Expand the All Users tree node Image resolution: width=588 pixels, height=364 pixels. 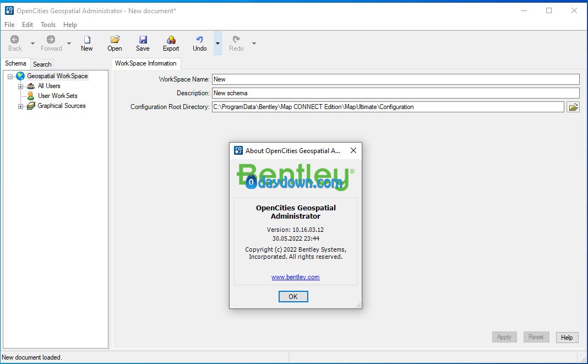(20, 86)
